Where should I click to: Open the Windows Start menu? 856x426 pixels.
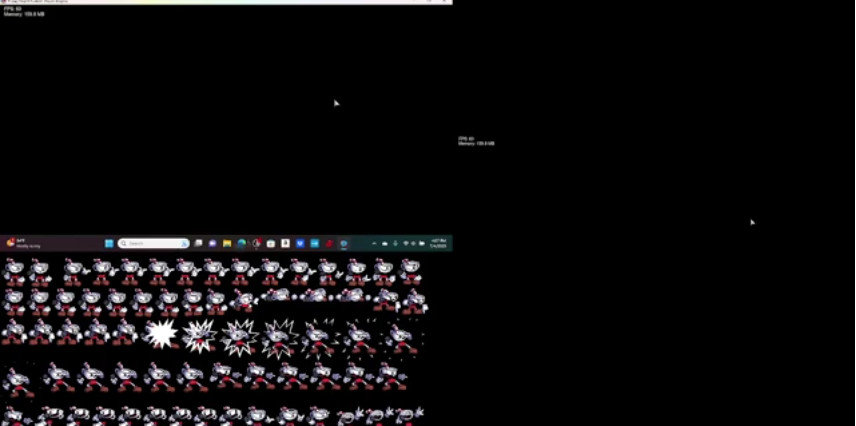click(109, 244)
